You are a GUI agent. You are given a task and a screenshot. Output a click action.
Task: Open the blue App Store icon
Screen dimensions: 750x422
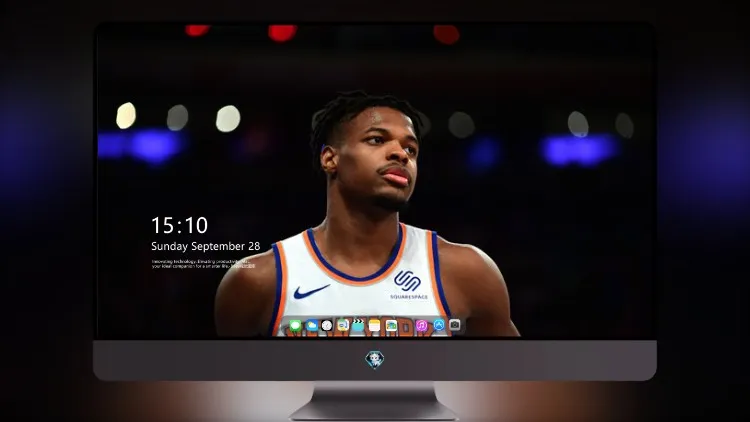coord(439,325)
